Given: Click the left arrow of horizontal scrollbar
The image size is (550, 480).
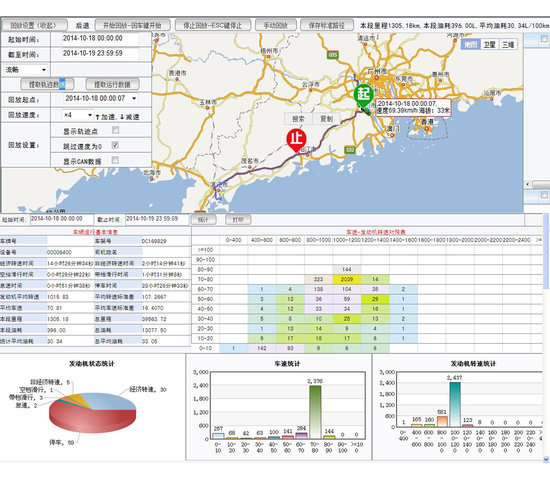Looking at the screenshot, I should [528, 184].
